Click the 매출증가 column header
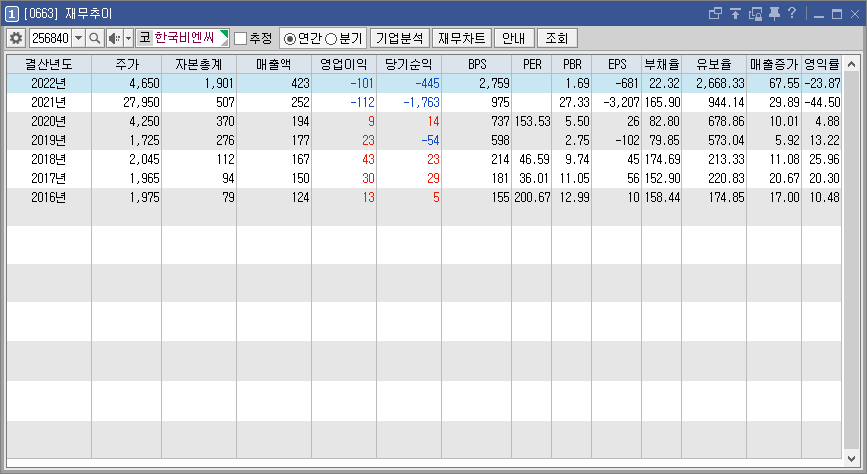 point(774,64)
